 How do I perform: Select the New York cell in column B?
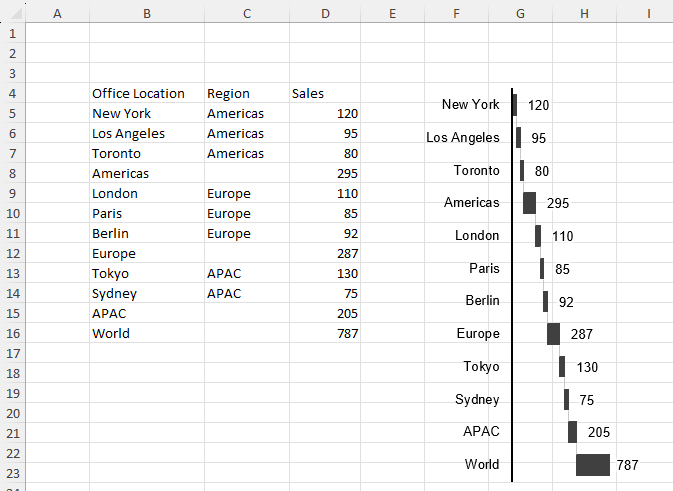[x=121, y=113]
